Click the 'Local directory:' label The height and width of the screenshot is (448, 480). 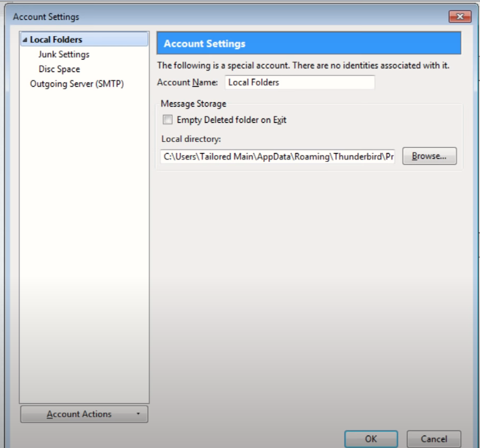191,138
